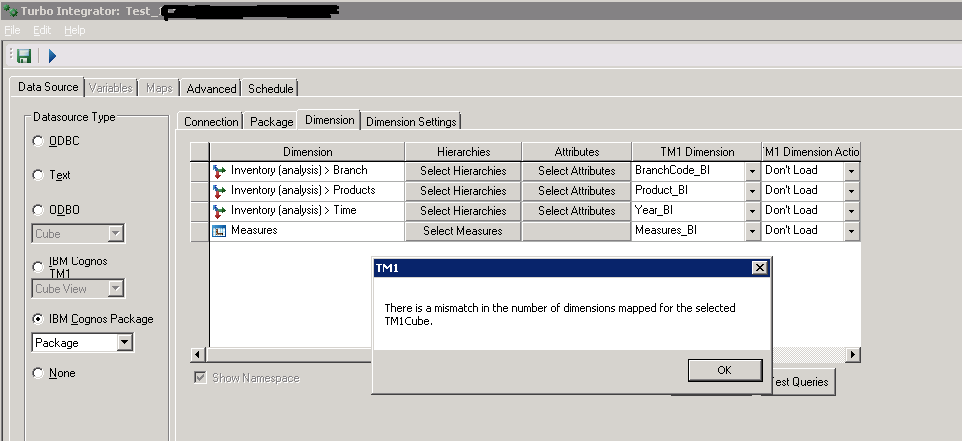Click the horizontal scrollbar left arrow
Viewport: 962px width, 441px height.
pos(197,355)
